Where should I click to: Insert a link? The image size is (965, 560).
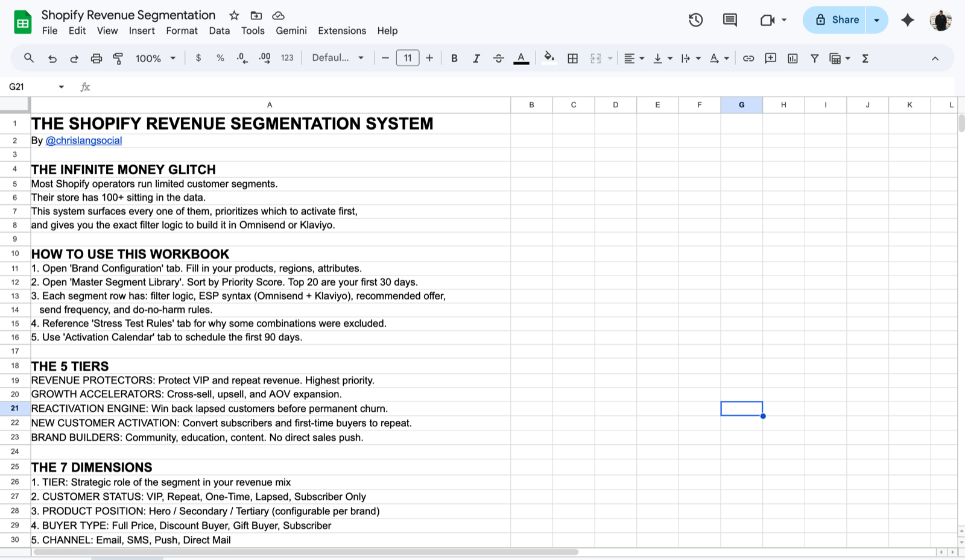[748, 58]
